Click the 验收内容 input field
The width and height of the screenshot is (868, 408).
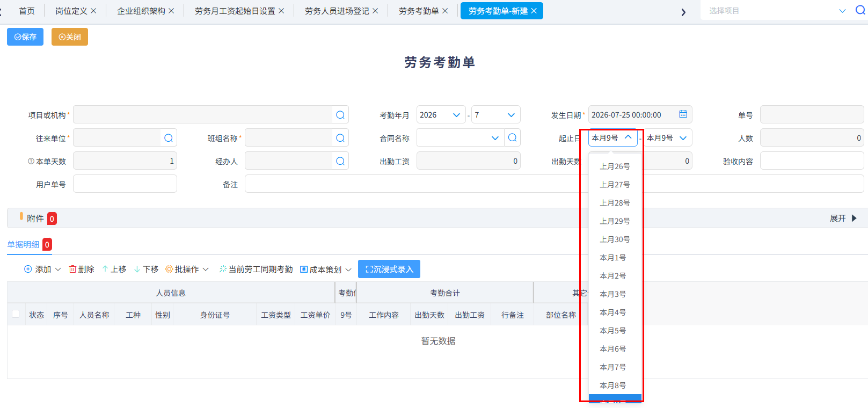coord(812,161)
